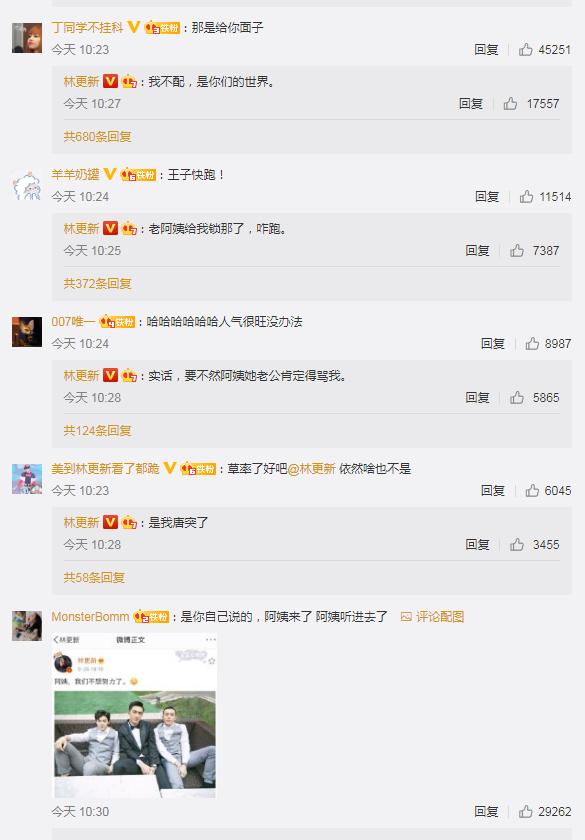Image resolution: width=585 pixels, height=840 pixels.
Task: Open the @林更新 mention link
Action: (x=312, y=469)
